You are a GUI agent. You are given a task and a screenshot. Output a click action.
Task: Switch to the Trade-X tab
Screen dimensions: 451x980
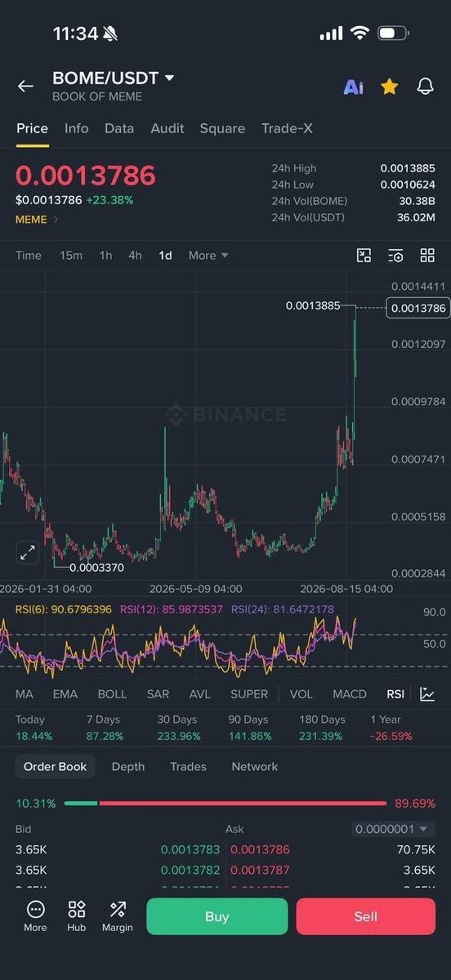pos(287,128)
